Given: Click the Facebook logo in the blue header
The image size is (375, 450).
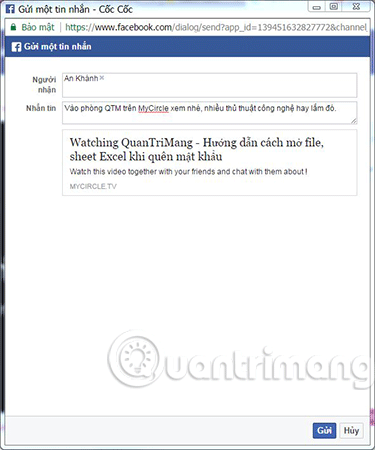Looking at the screenshot, I should pos(16,47).
